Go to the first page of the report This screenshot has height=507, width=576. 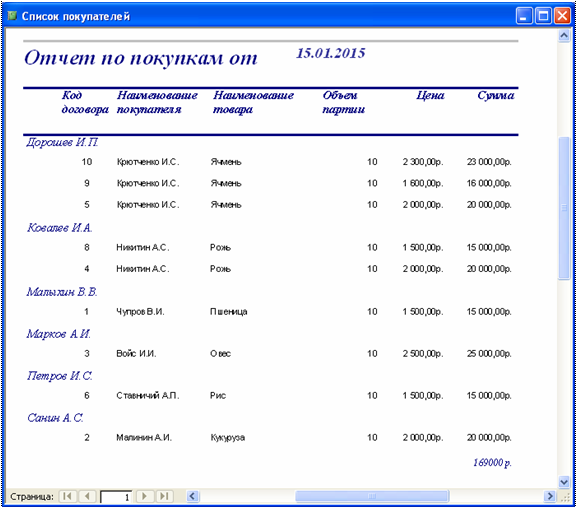coord(68,496)
